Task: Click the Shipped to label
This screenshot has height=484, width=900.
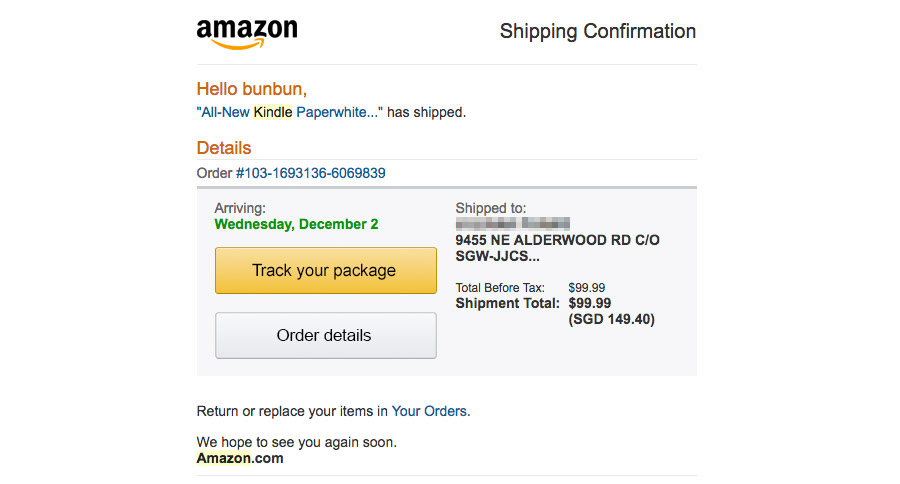Action: 490,208
